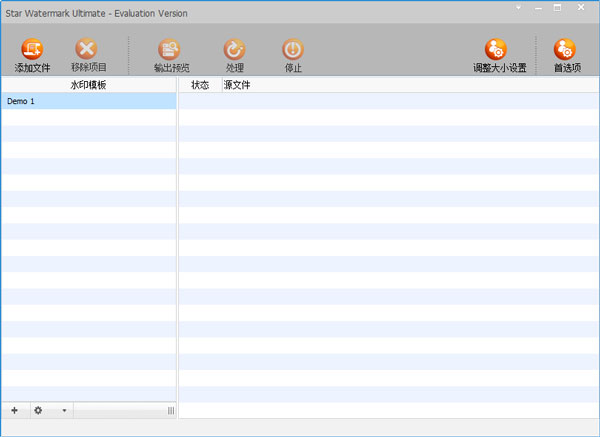Click the 状态 column header

coord(200,85)
